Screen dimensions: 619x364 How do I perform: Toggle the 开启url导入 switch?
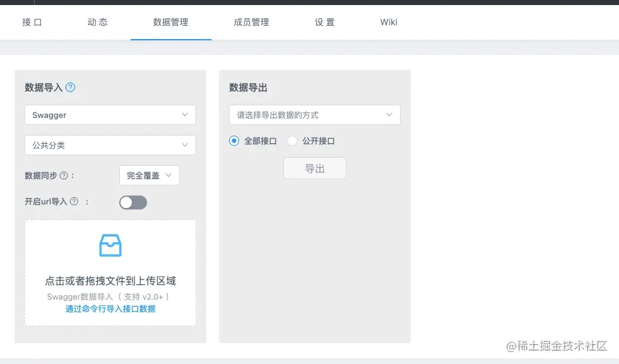pos(133,203)
